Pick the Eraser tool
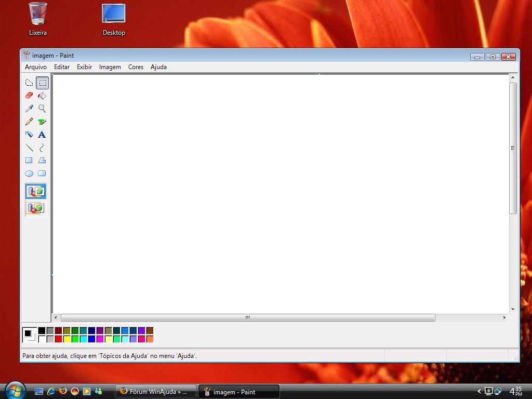The image size is (532, 399). (29, 96)
